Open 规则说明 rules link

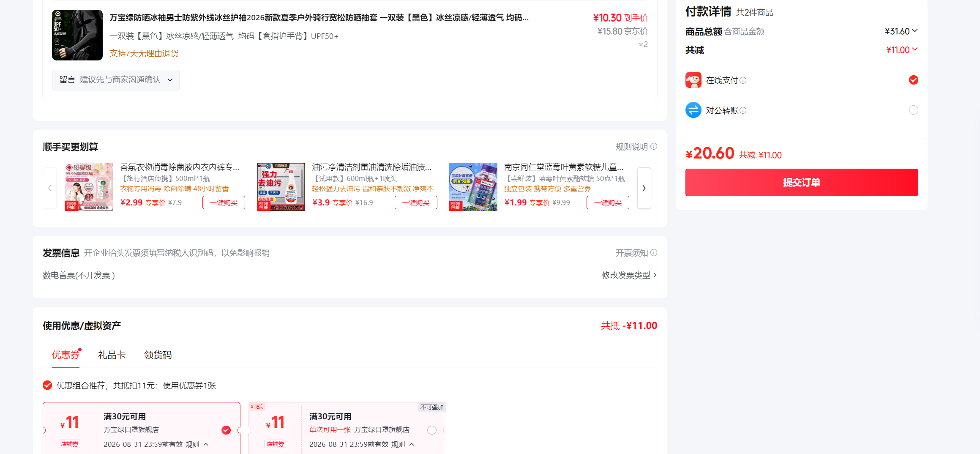point(632,147)
